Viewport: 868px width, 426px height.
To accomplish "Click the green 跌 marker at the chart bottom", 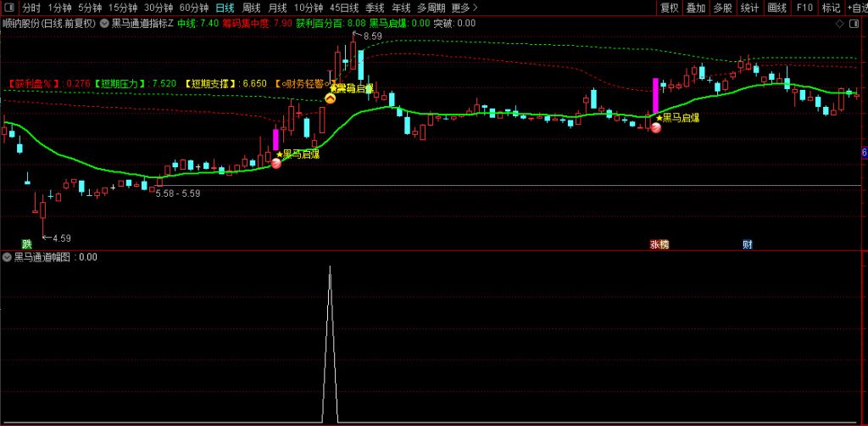I will click(28, 244).
